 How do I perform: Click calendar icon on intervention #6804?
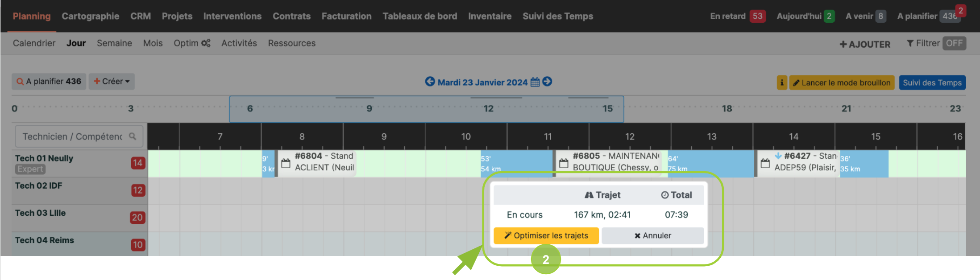[x=286, y=163]
